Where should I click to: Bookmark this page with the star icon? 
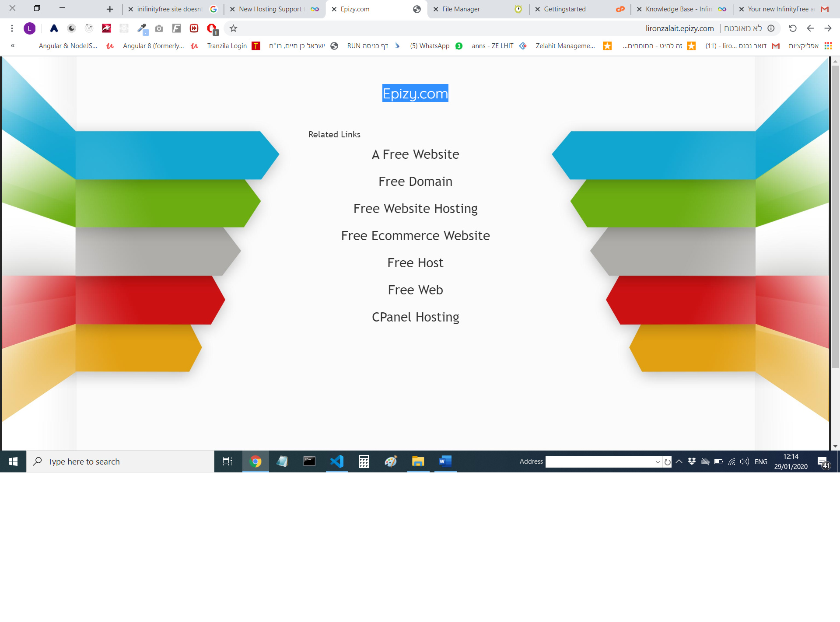[x=233, y=28]
